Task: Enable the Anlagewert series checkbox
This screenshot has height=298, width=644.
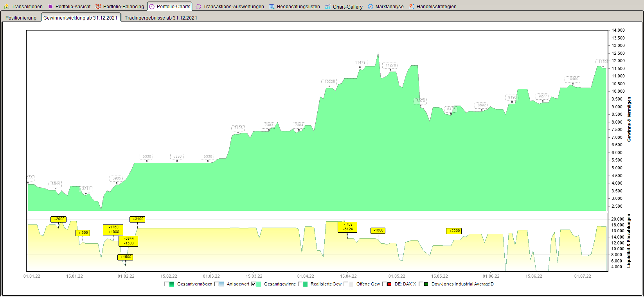Action: pyautogui.click(x=216, y=284)
